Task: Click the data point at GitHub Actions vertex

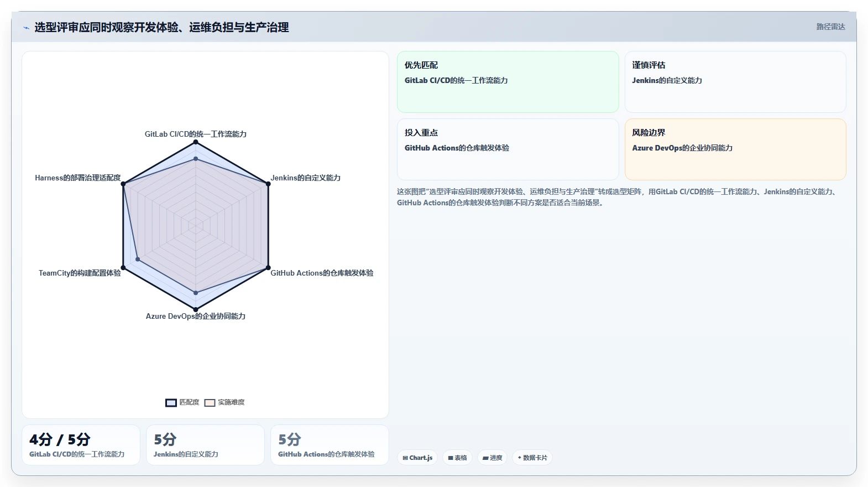Action: (x=268, y=268)
